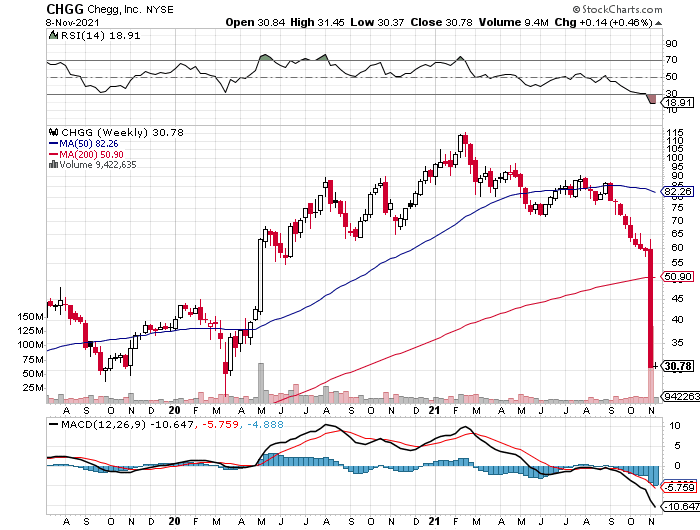Click the Volume 9,422,635 legend text
The height and width of the screenshot is (530, 700).
coord(98,164)
